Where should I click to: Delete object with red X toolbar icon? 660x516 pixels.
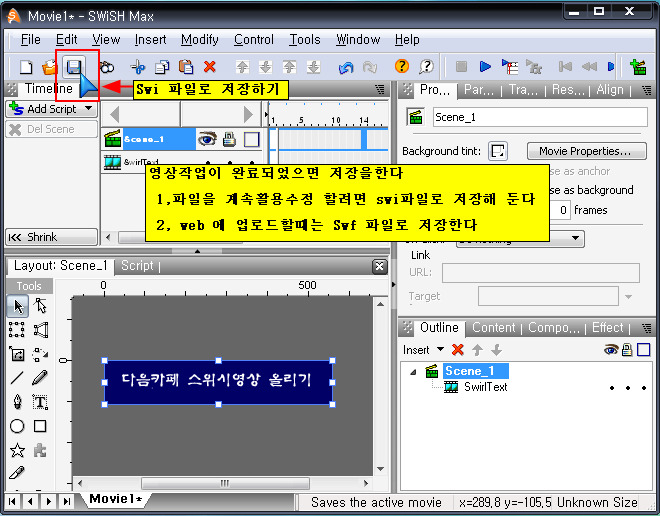click(210, 66)
